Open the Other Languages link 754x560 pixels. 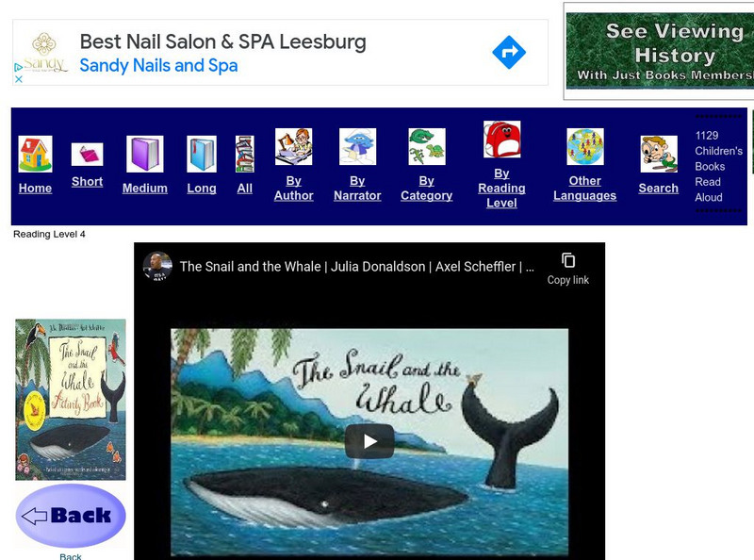(584, 189)
